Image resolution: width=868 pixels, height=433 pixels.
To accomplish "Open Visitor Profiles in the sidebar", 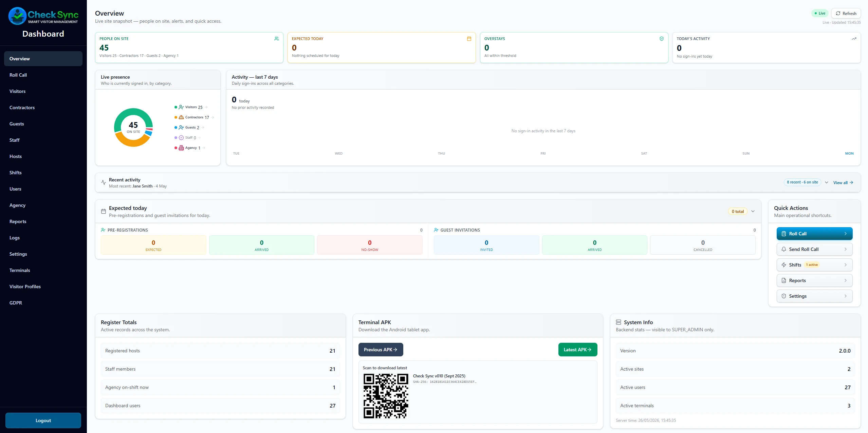I will tap(43, 287).
